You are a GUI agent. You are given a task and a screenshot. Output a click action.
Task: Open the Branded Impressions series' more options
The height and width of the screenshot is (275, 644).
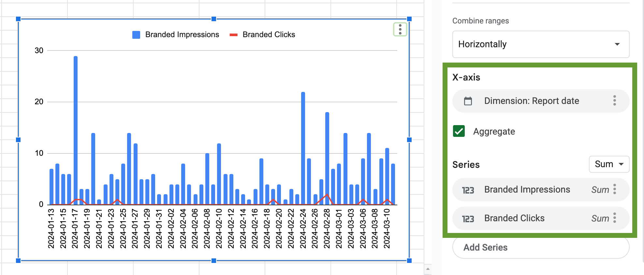615,189
